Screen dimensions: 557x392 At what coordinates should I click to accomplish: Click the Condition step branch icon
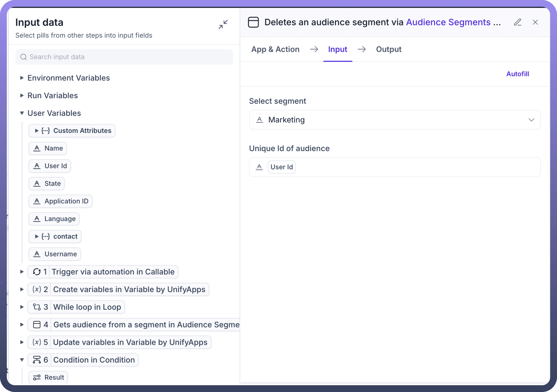pos(37,360)
